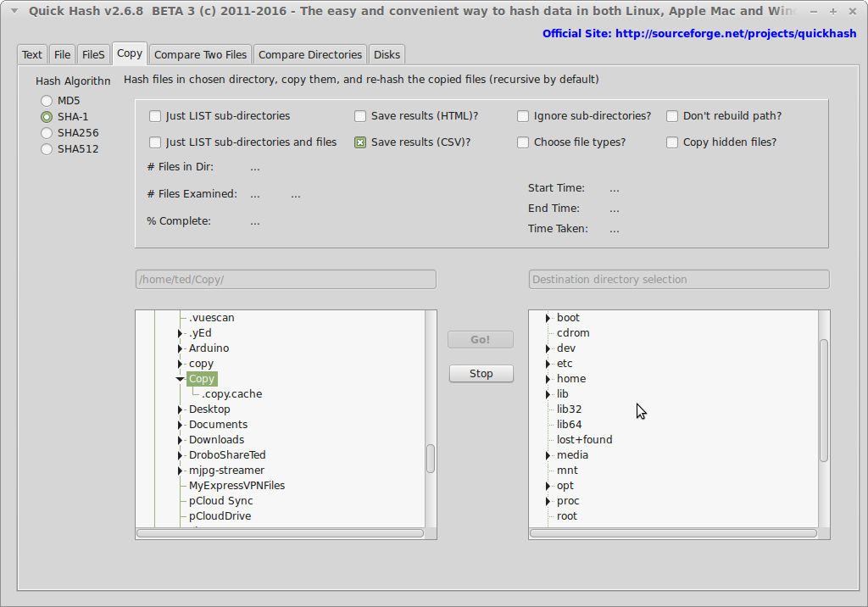Switch to the Disks tab
The width and height of the screenshot is (868, 607).
coord(387,55)
